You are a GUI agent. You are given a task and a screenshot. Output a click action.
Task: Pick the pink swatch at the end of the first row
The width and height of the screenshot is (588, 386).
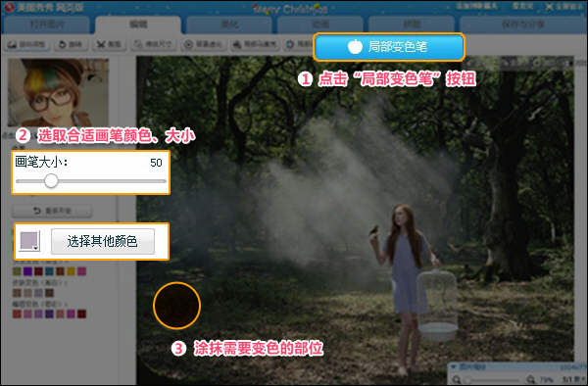pyautogui.click(x=81, y=271)
